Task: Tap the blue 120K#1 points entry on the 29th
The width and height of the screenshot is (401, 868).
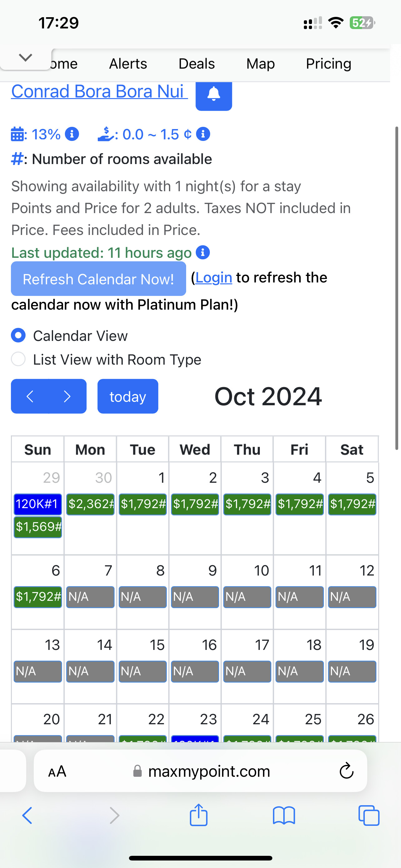Action: click(x=38, y=504)
